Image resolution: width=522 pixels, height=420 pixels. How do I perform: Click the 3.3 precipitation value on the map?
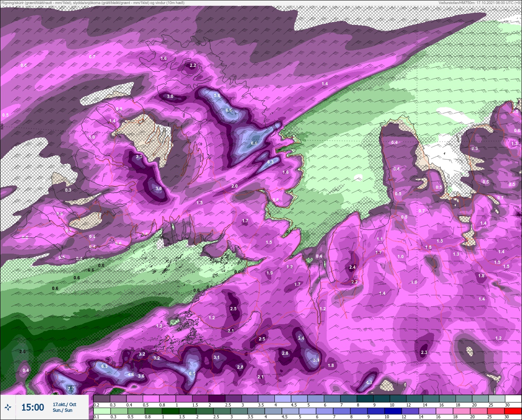139,157
